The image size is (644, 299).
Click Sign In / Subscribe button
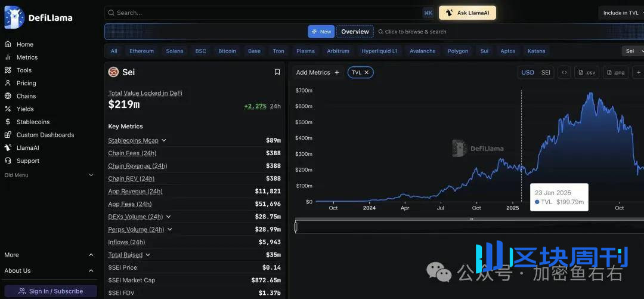tap(51, 291)
